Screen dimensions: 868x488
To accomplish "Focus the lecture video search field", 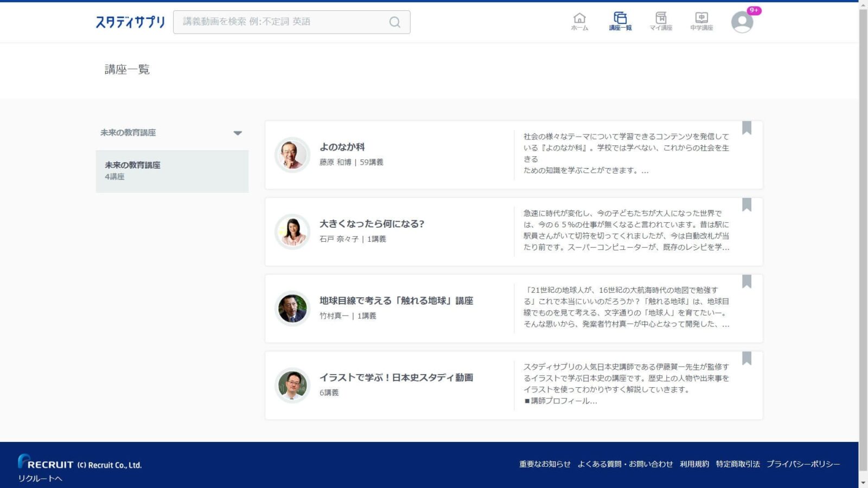I will 291,22.
